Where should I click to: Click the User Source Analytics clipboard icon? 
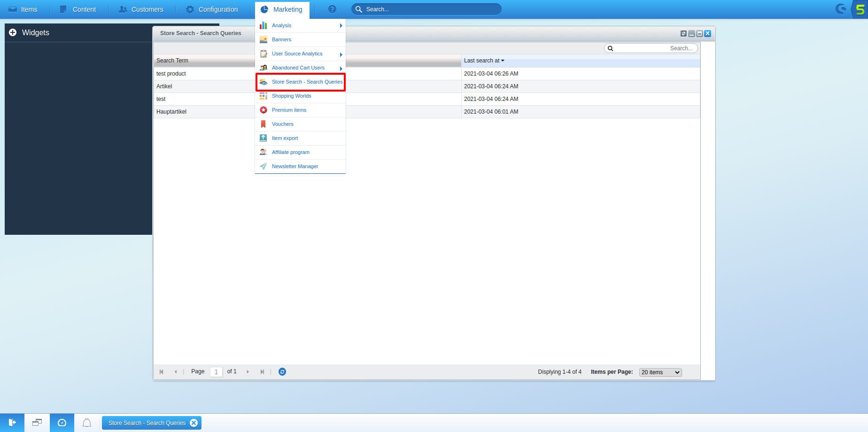[263, 54]
